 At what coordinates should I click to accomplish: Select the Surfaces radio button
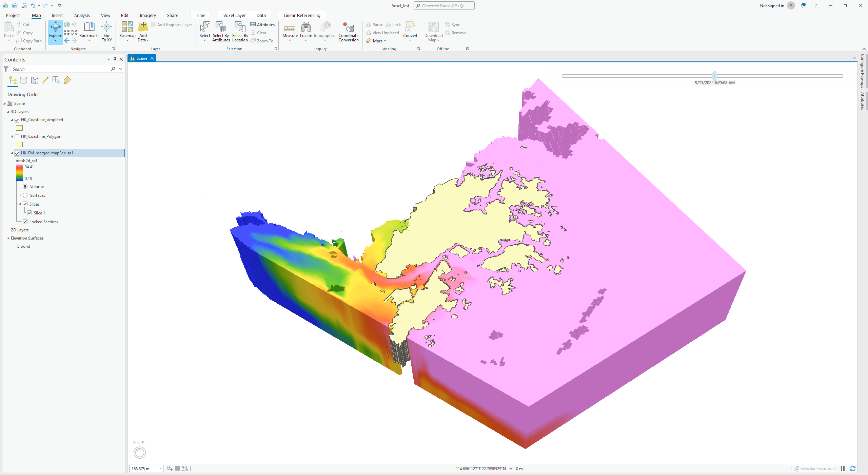coord(25,195)
